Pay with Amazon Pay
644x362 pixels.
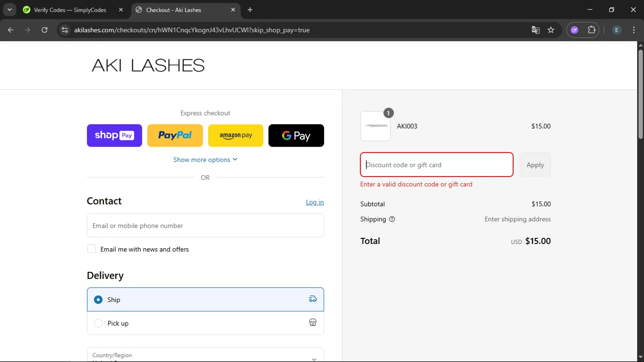point(236,136)
